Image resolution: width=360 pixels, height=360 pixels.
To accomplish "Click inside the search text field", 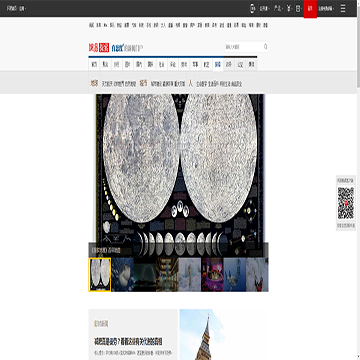I will [x=244, y=47].
